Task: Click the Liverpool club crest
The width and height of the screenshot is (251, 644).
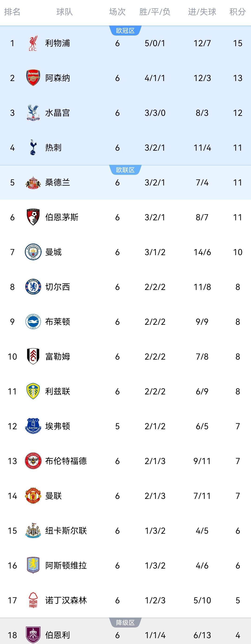Action: 33,43
